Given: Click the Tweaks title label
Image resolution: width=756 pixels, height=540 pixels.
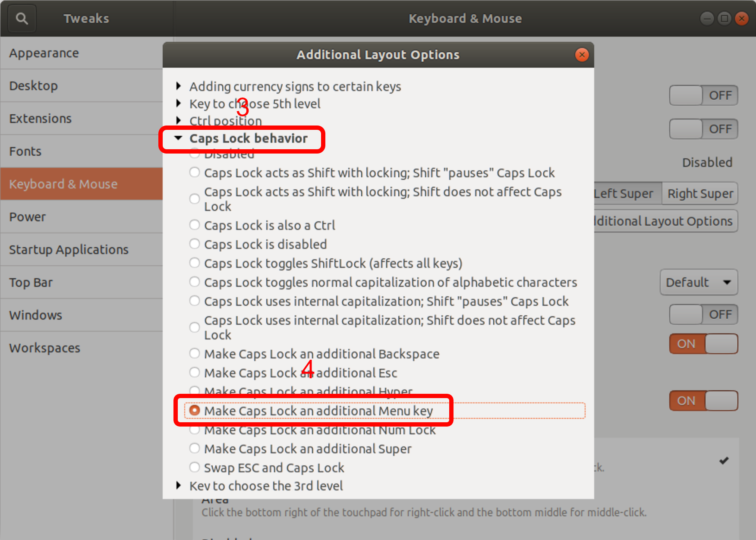Looking at the screenshot, I should tap(86, 19).
